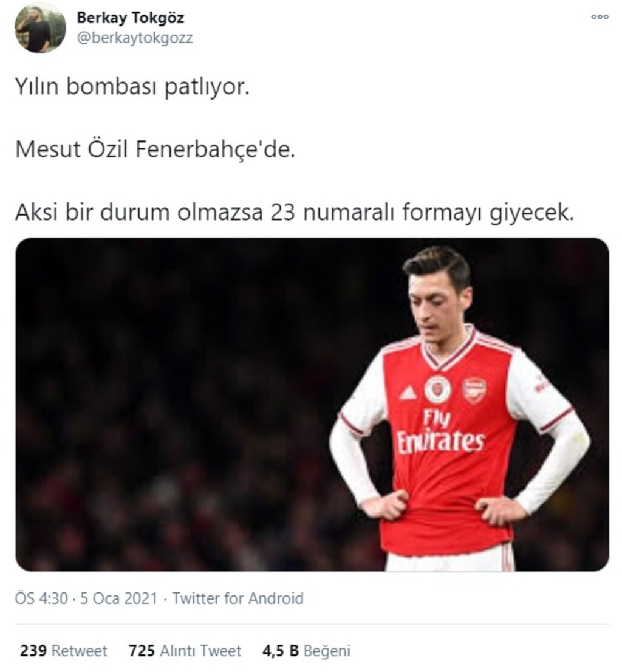
Task: Click the Fly Emirates sponsor logo
Action: coord(440,431)
